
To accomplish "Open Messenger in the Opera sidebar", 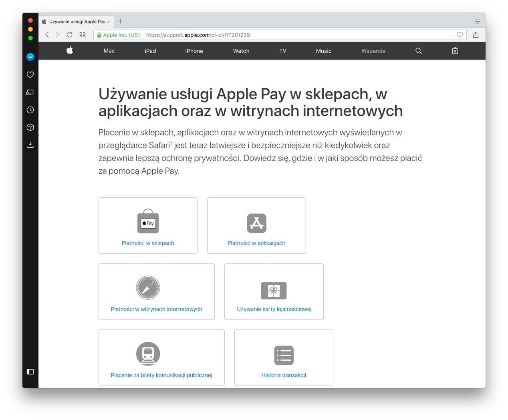I will click(30, 57).
